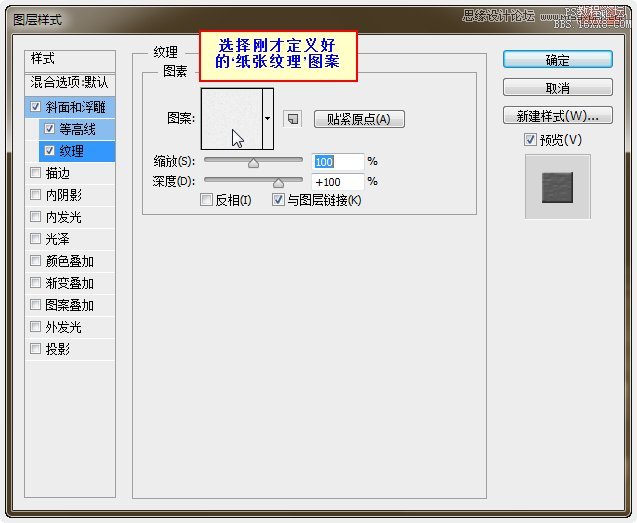
Task: Click the 贴紧原点(A) button
Action: pos(359,119)
